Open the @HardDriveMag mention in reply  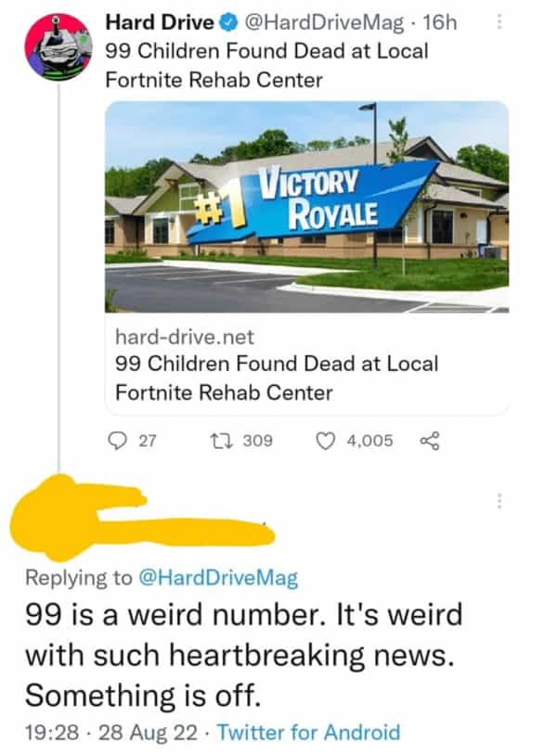[218, 578]
